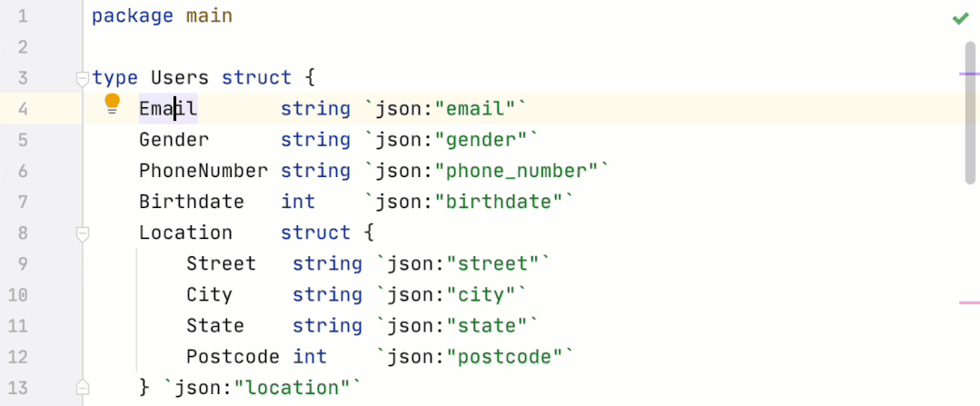
Task: Click the PhoneNumber field name
Action: point(203,171)
